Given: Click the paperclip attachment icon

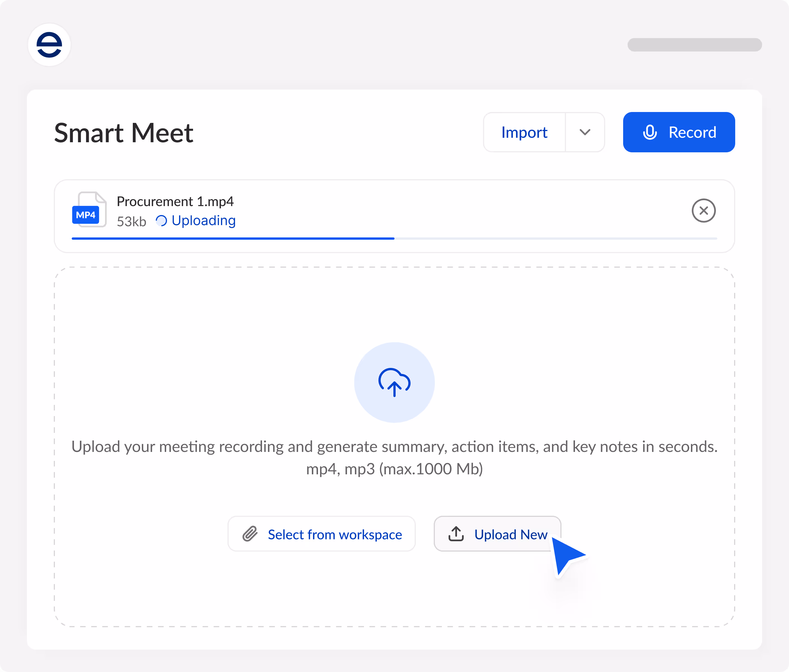Looking at the screenshot, I should [x=250, y=534].
